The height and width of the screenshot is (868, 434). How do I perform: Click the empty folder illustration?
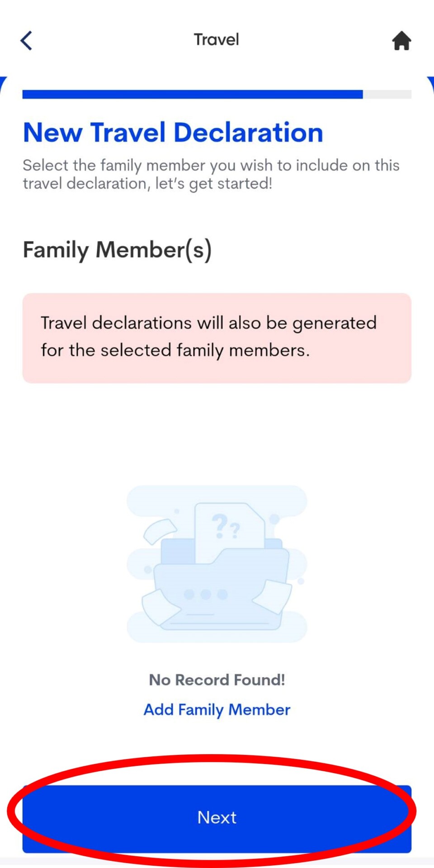point(217,588)
